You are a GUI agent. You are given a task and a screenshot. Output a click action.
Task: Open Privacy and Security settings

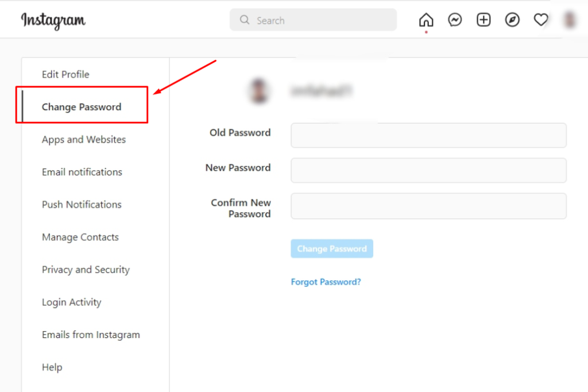coord(86,270)
